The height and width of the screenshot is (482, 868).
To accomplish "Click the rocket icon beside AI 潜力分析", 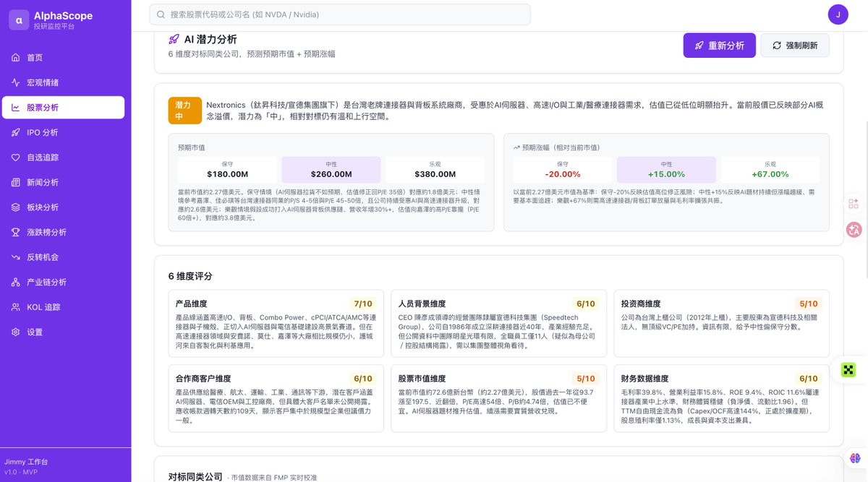I will (x=174, y=40).
